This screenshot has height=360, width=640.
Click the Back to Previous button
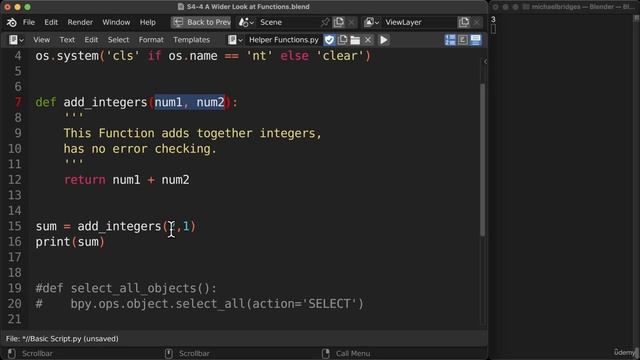[x=201, y=22]
